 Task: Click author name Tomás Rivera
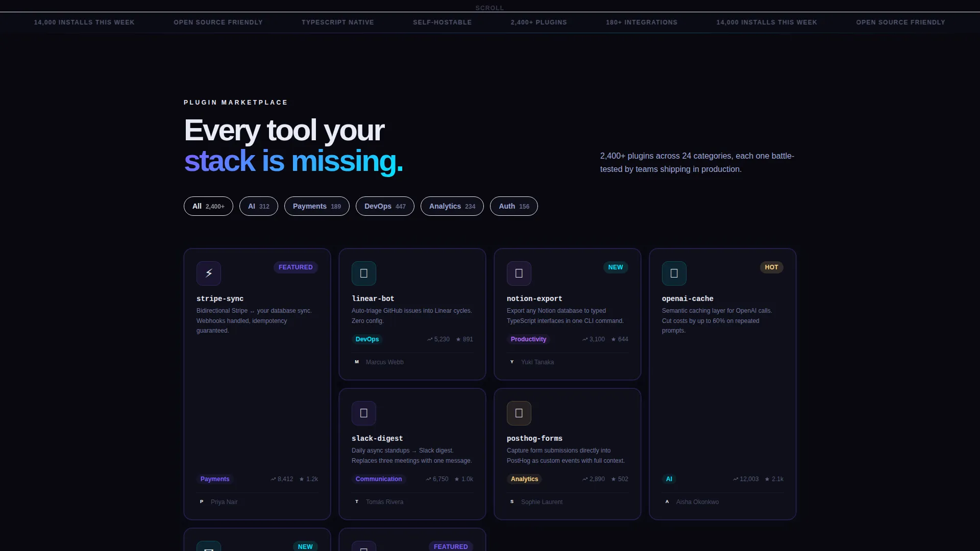384,502
